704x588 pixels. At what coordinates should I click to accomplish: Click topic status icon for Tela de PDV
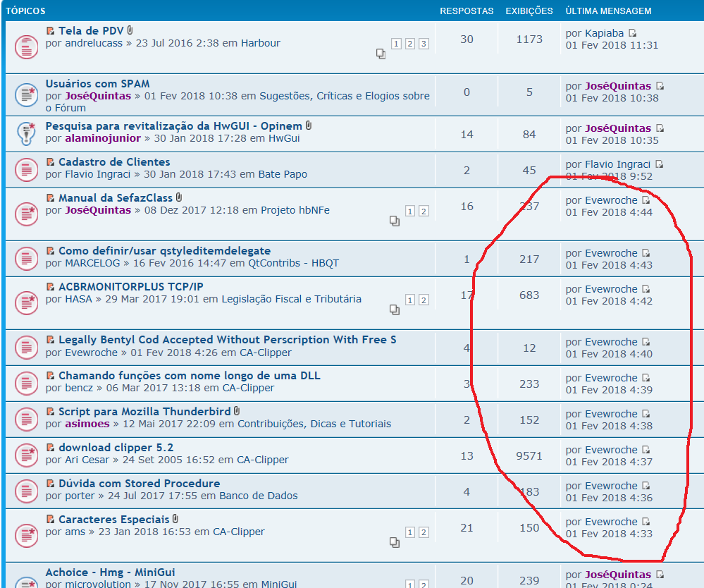26,47
